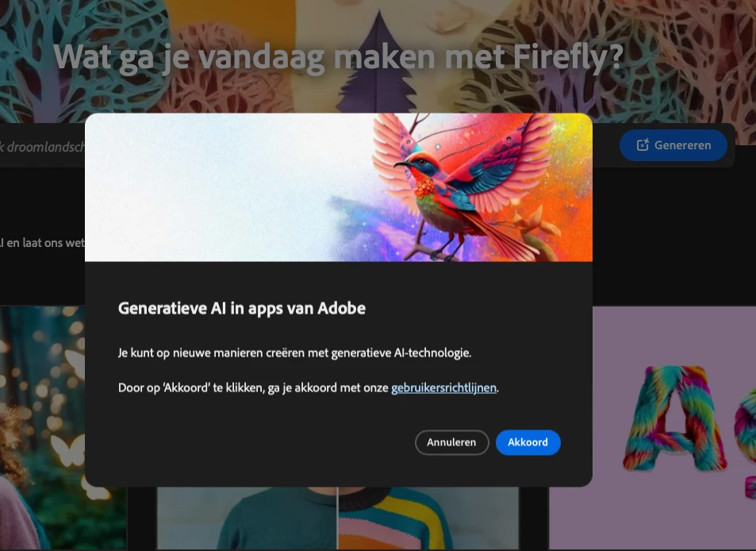Focus the prompt field showing droomlandschap text

[x=42, y=147]
